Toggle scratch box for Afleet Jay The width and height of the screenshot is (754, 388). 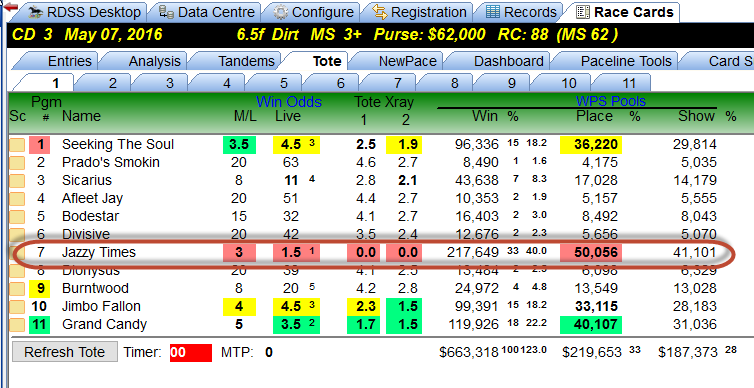point(17,199)
